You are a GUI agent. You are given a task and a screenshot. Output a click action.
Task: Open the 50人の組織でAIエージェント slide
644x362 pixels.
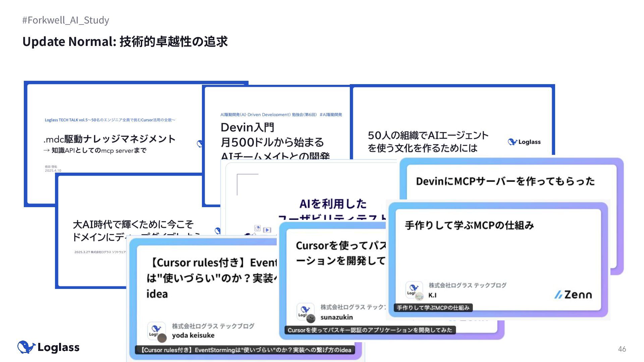point(428,135)
